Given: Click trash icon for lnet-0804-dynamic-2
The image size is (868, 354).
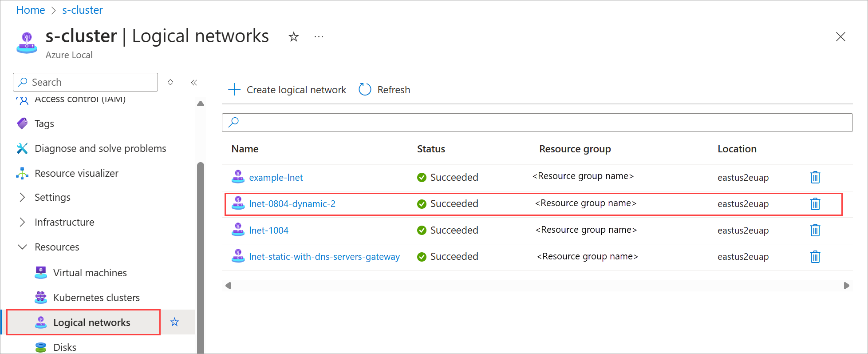Looking at the screenshot, I should pos(815,204).
